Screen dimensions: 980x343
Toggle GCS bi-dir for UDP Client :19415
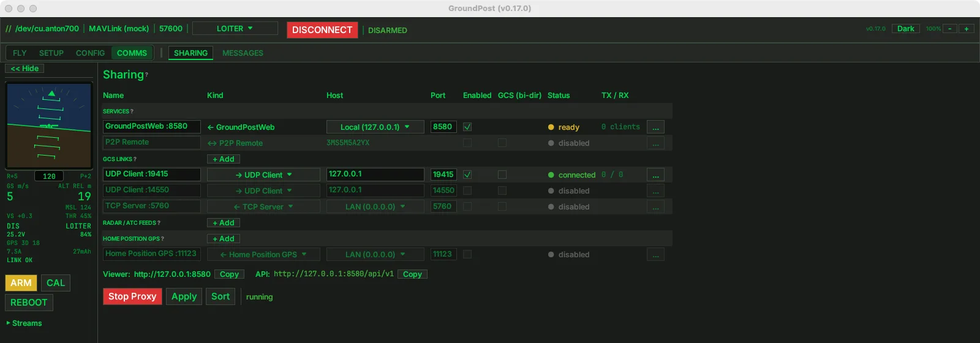click(502, 175)
